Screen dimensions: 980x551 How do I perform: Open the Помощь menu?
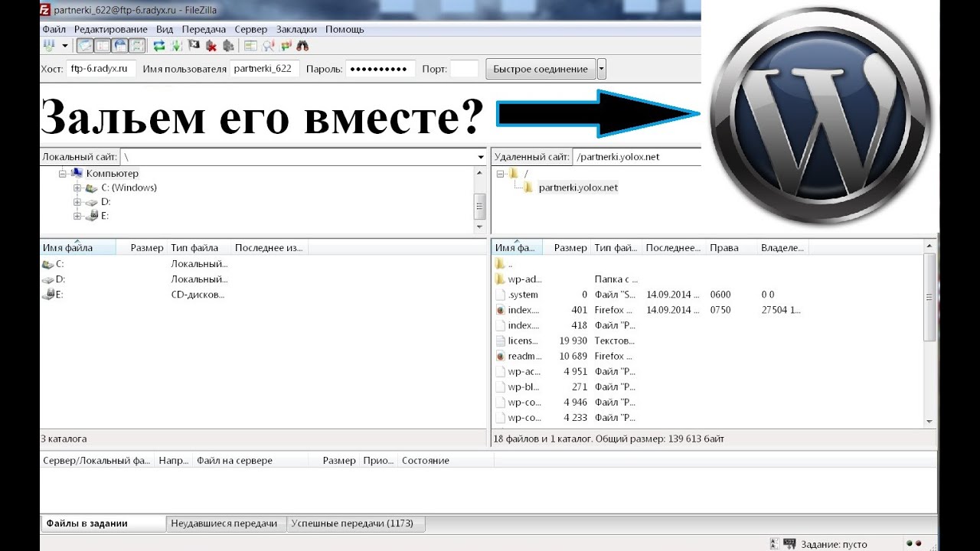coord(345,29)
